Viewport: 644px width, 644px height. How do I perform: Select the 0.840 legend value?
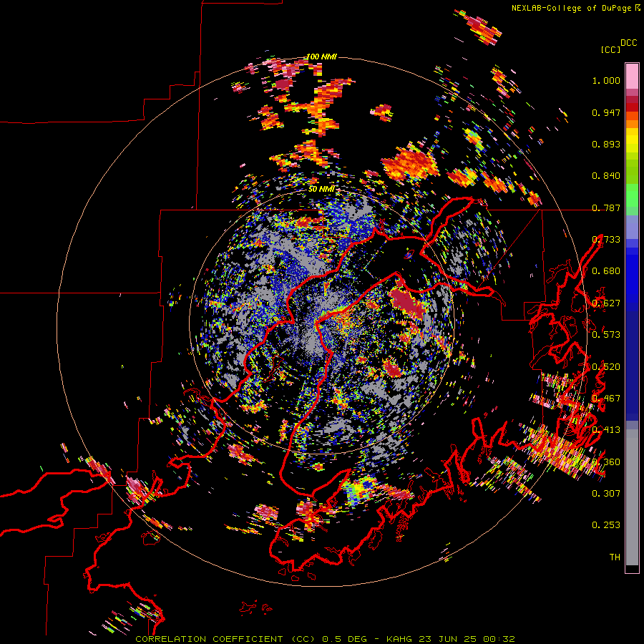click(606, 176)
